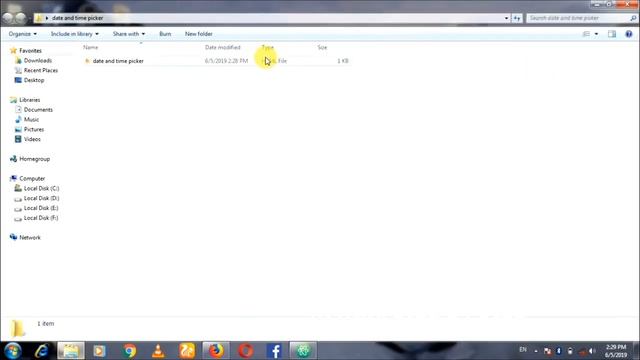The width and height of the screenshot is (640, 360).
Task: Select the date and time picker file
Action: tap(118, 61)
